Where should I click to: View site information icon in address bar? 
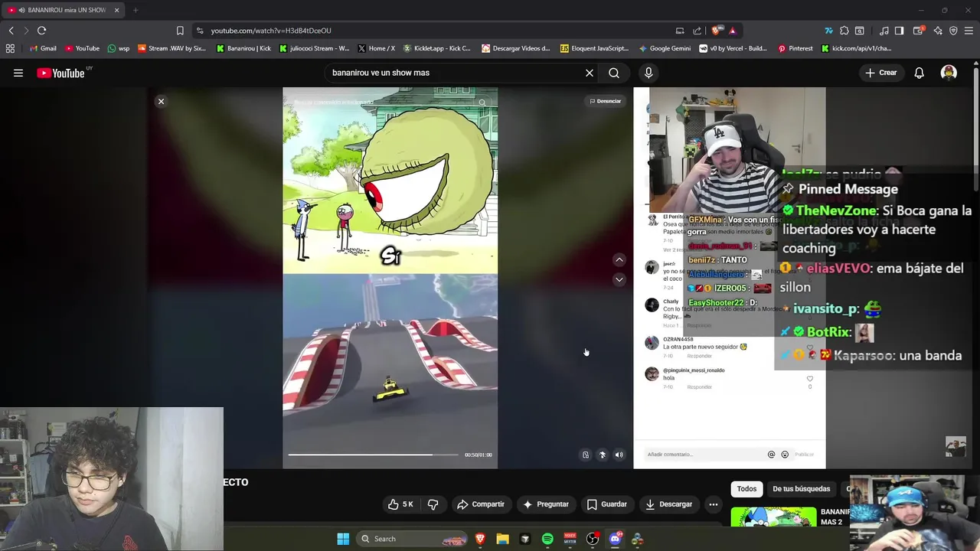click(200, 31)
